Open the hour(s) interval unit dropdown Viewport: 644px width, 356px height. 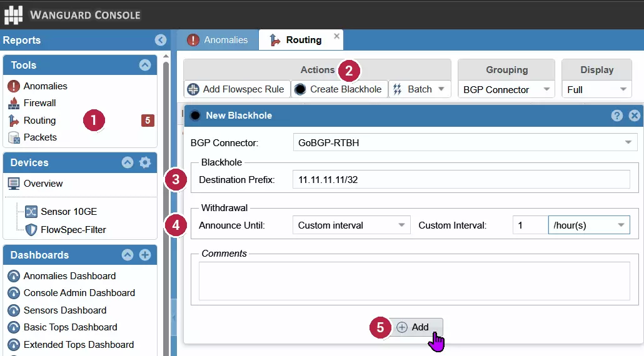589,225
